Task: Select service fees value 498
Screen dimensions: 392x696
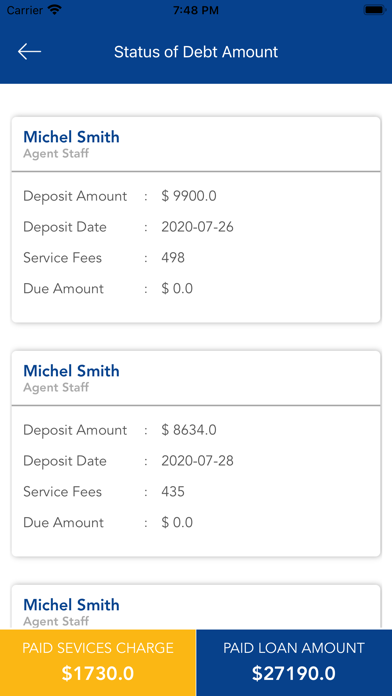Action: point(173,258)
